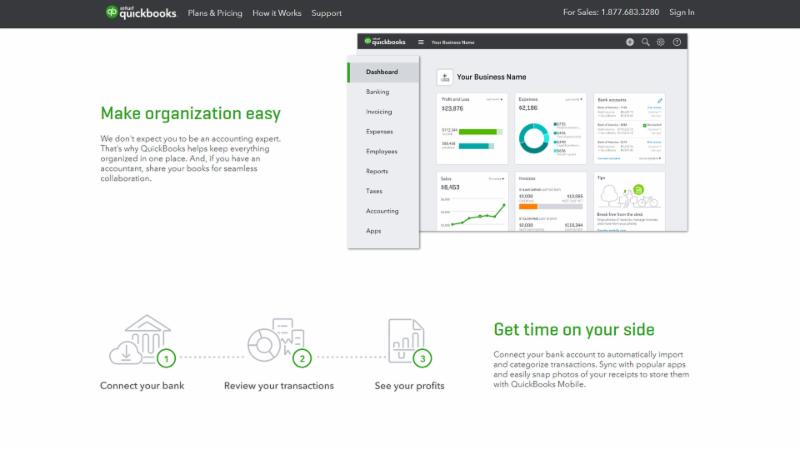Image resolution: width=800 pixels, height=450 pixels.
Task: Click the See your profits icon
Action: click(409, 342)
